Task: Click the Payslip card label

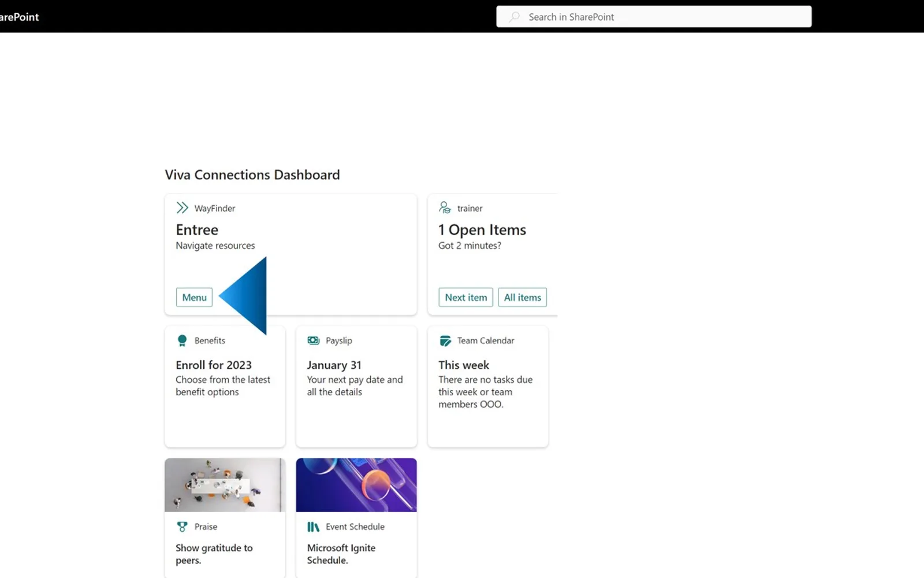Action: tap(339, 340)
